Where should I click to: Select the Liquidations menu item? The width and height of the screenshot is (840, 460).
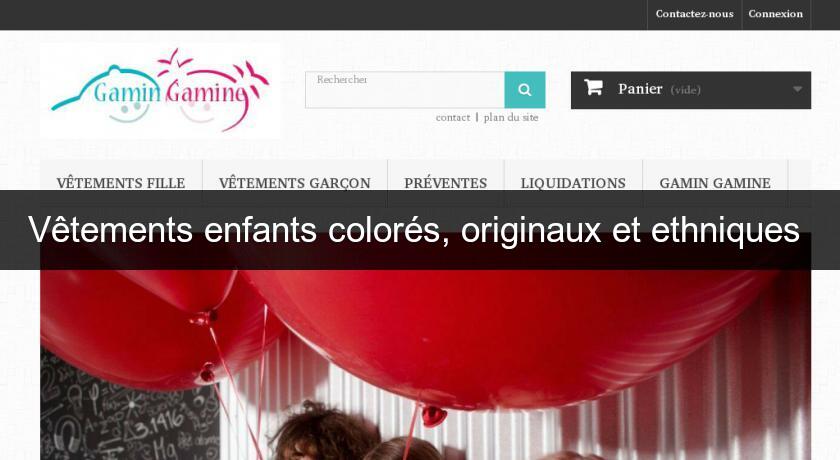click(573, 183)
